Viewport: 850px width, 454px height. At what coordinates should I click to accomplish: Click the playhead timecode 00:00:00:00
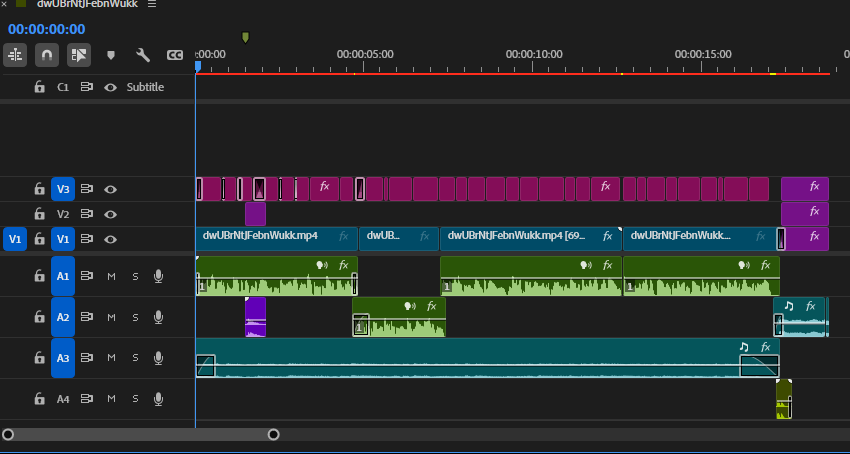click(47, 29)
